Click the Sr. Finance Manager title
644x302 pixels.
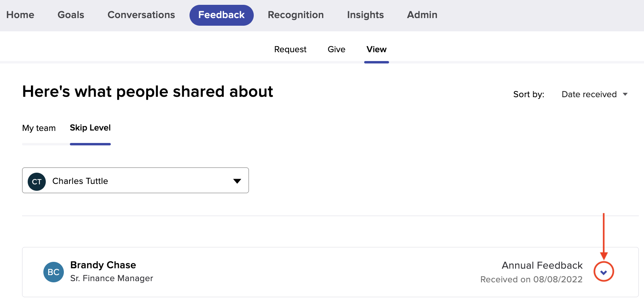pyautogui.click(x=112, y=278)
